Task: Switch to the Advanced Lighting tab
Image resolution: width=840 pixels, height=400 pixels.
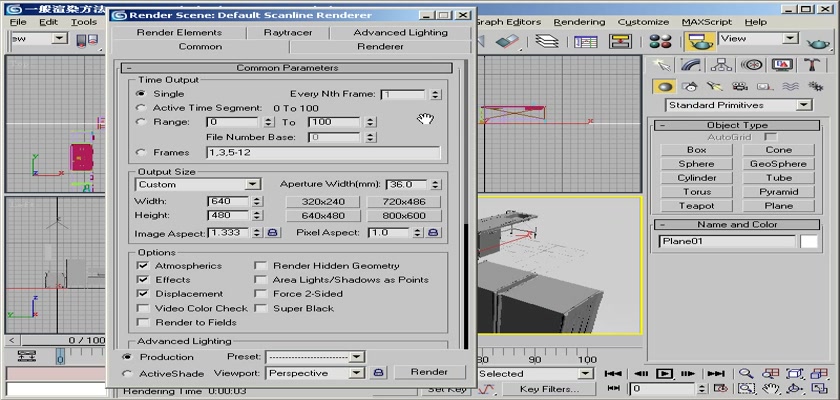Action: click(400, 33)
